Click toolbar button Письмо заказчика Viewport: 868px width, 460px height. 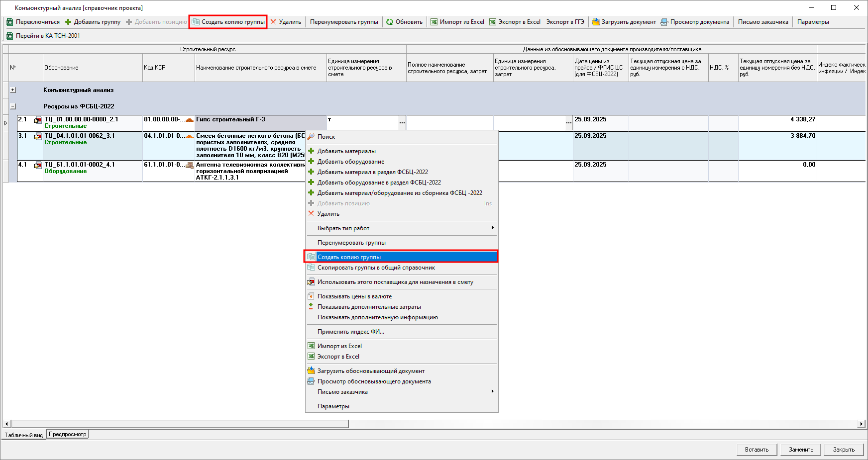pos(763,22)
